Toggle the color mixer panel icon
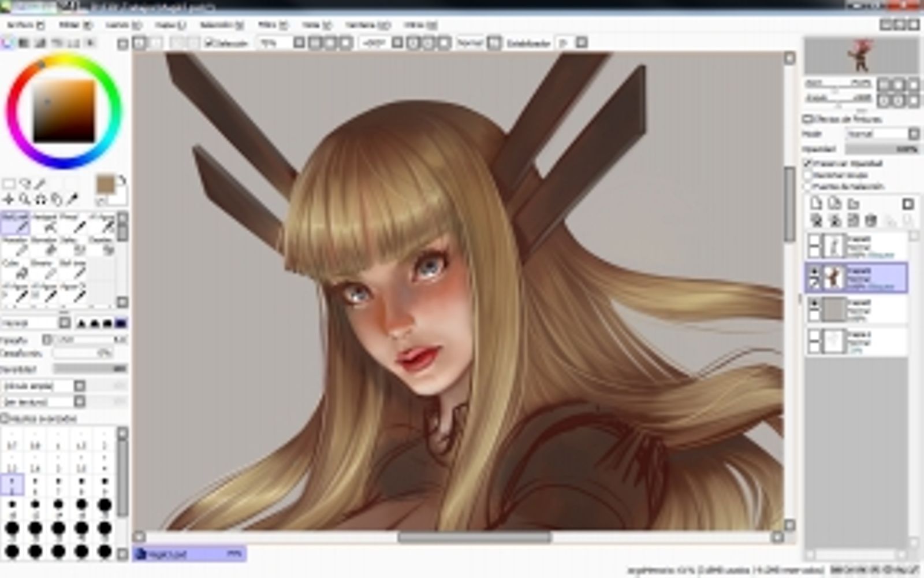This screenshot has width=924, height=578. [58, 43]
